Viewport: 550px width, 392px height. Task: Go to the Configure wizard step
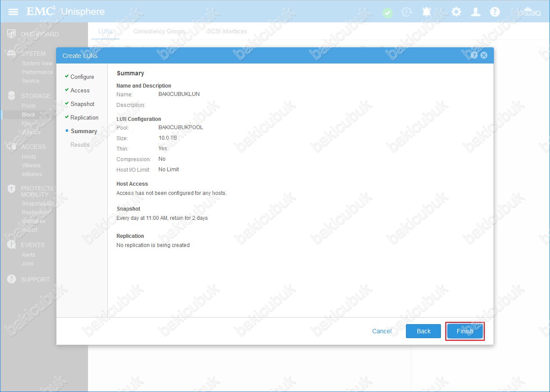(82, 77)
